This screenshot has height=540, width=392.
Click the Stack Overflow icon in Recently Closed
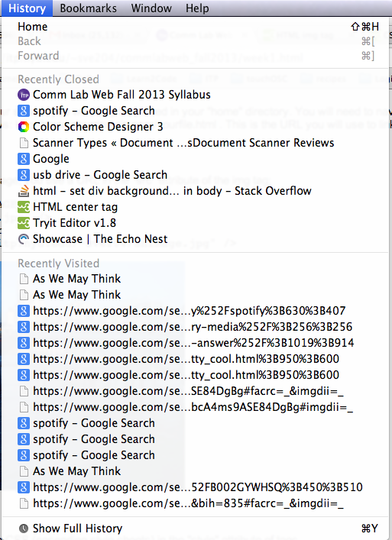24,191
